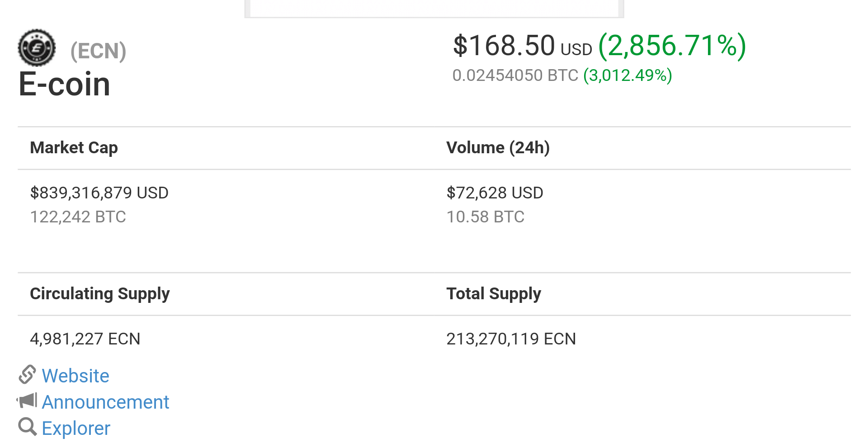The width and height of the screenshot is (868, 443).
Task: Click the $72,628 USD volume value
Action: (495, 193)
